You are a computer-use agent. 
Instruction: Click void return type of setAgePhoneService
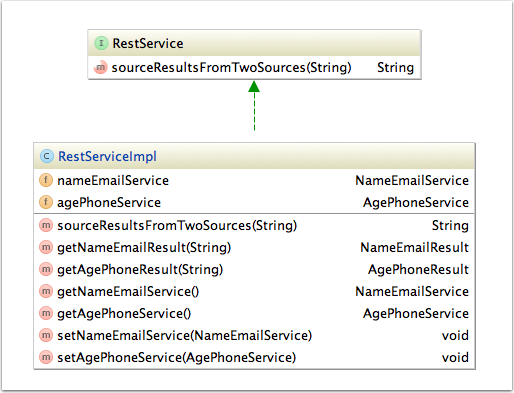455,358
